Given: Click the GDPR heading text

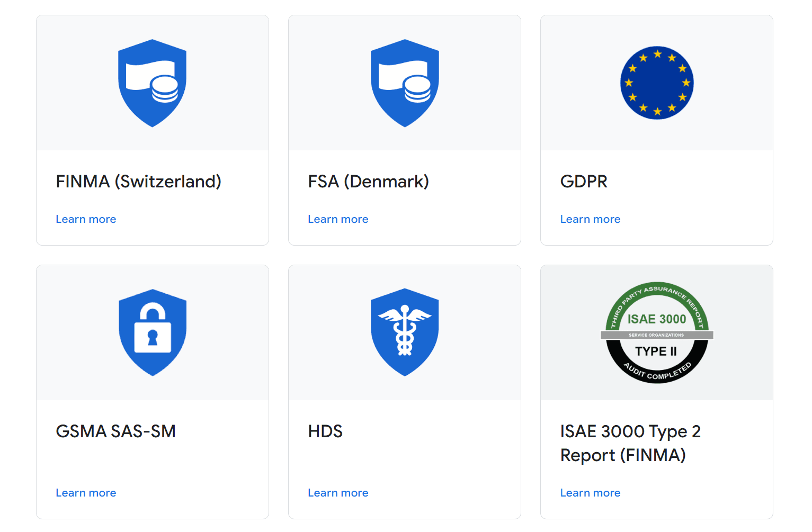Looking at the screenshot, I should 584,182.
